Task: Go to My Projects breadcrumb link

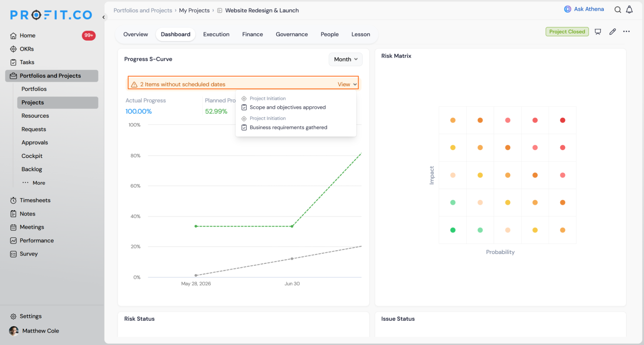Action: 194,10
